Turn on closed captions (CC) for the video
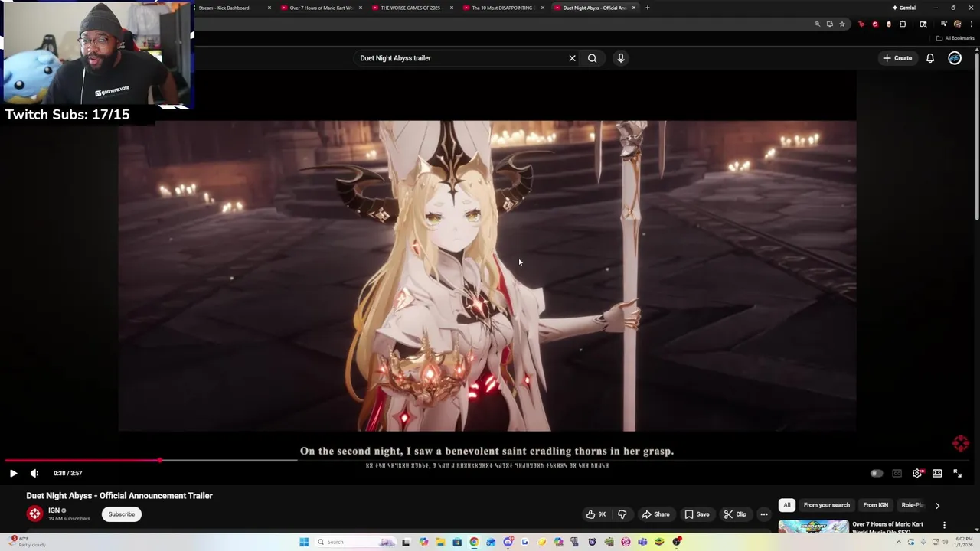 [x=897, y=473]
